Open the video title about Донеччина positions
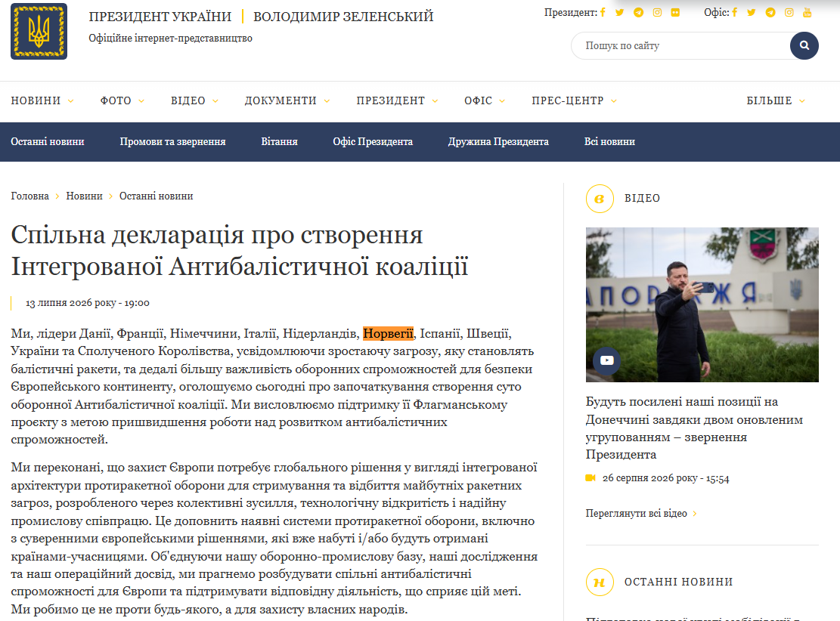Screen dimensions: 840x621 (x=694, y=428)
